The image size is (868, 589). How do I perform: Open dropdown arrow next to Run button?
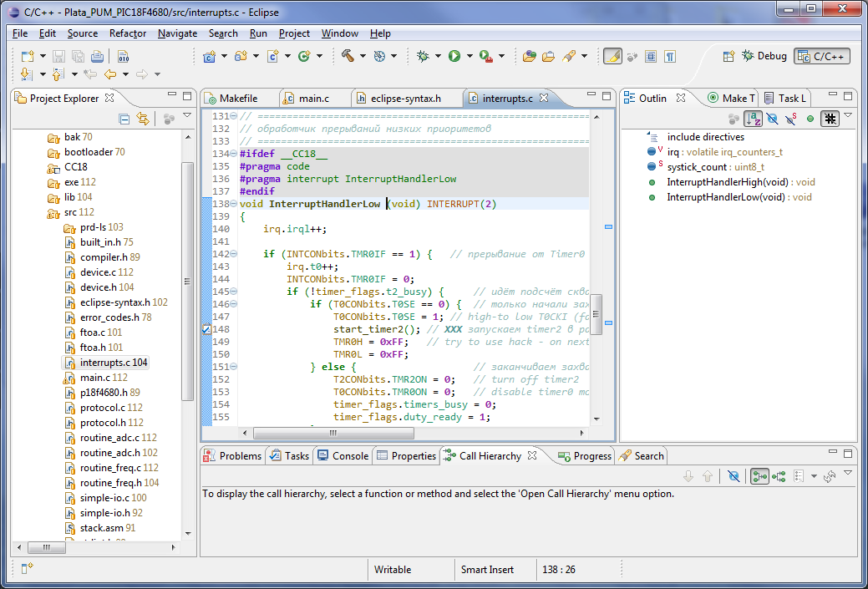[x=469, y=57]
